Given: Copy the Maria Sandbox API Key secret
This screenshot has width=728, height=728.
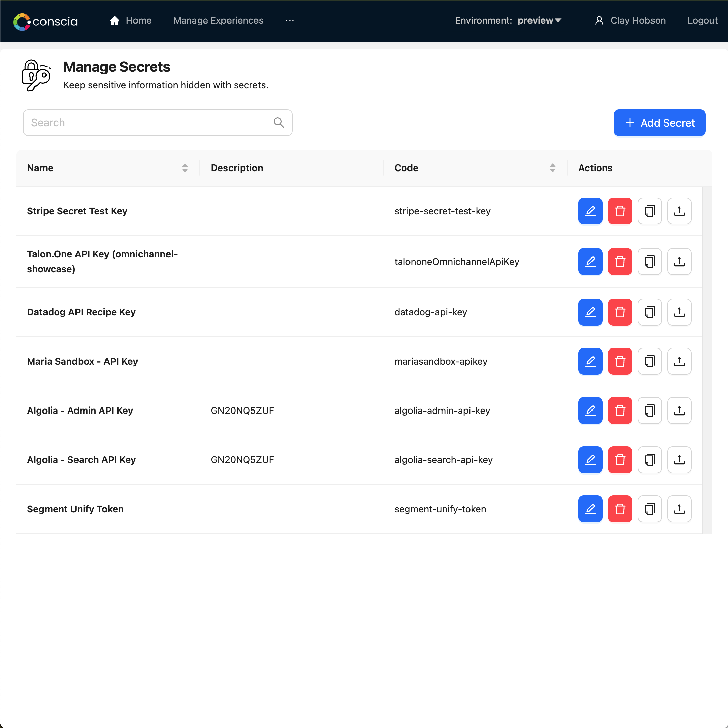Looking at the screenshot, I should pos(649,361).
